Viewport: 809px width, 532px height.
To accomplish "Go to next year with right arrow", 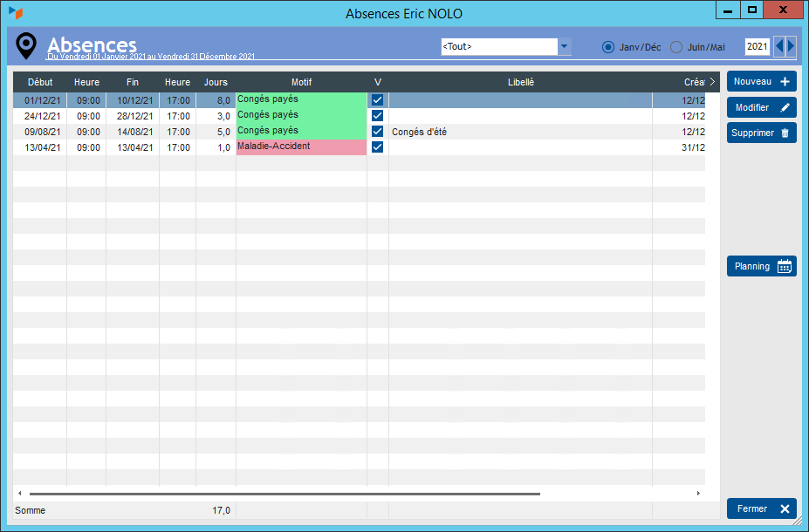I will 792,46.
